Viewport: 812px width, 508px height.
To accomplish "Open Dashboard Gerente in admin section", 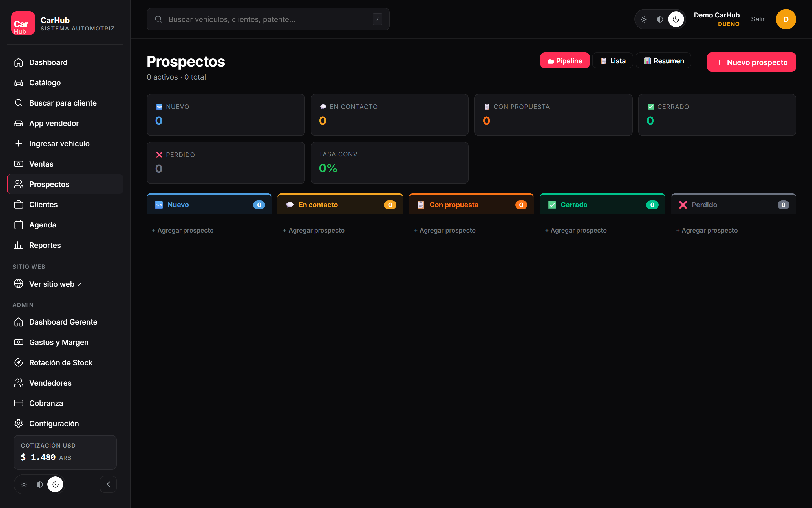I will (x=65, y=322).
